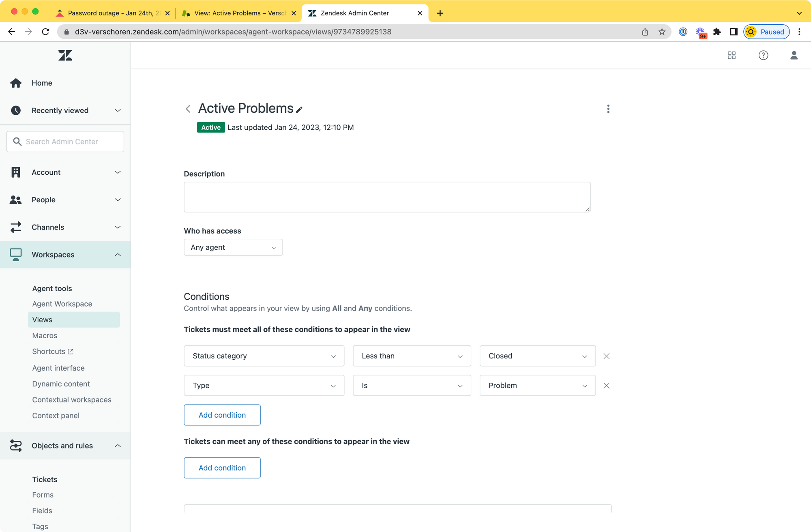Open the Zendesk products grid icon
Image resolution: width=811 pixels, height=532 pixels.
point(732,55)
